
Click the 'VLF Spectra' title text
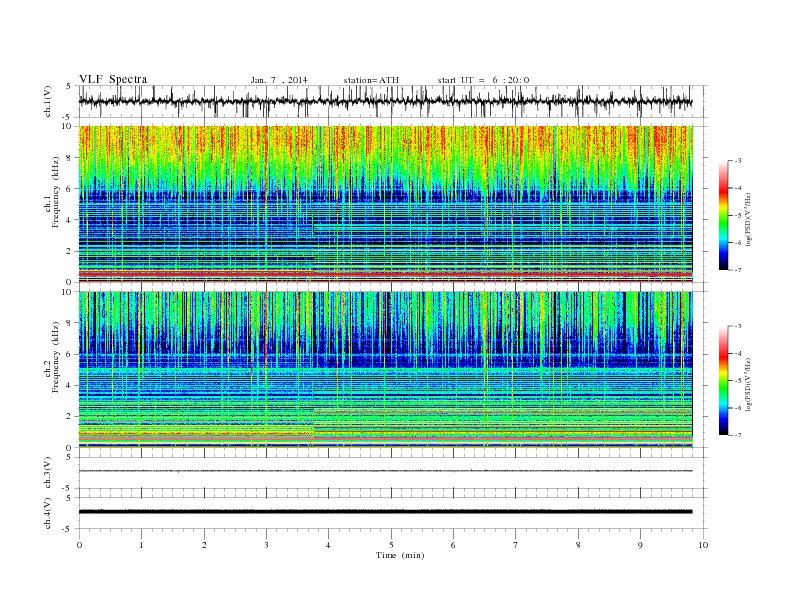(x=113, y=79)
